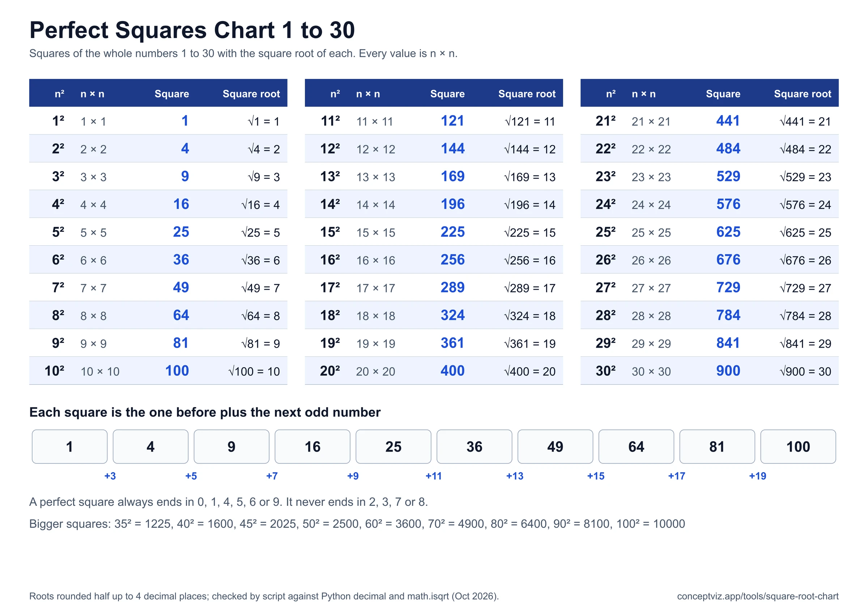Select the cell √81 = 9

pyautogui.click(x=260, y=343)
